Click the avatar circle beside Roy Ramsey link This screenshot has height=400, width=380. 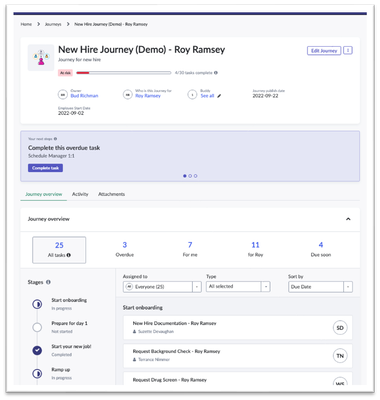tap(128, 95)
